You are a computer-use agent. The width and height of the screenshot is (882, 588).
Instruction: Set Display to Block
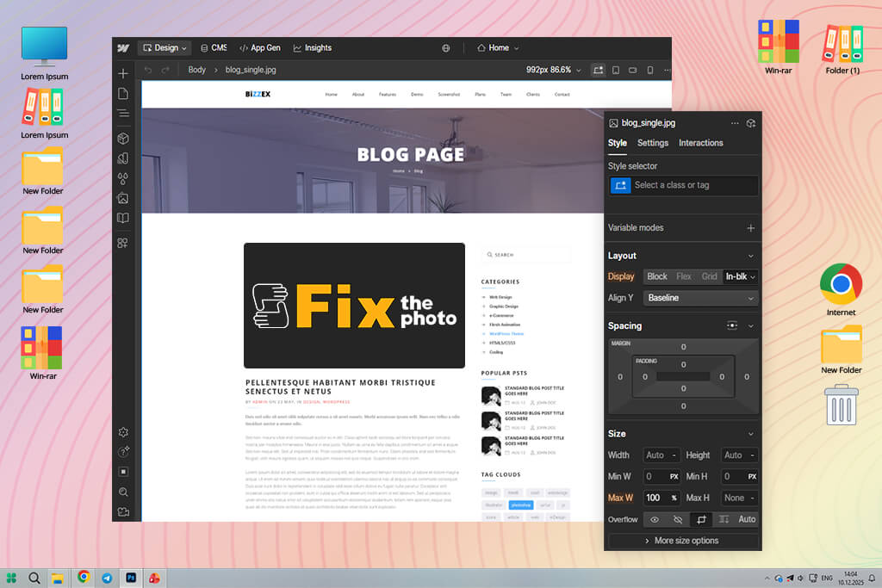pos(657,276)
